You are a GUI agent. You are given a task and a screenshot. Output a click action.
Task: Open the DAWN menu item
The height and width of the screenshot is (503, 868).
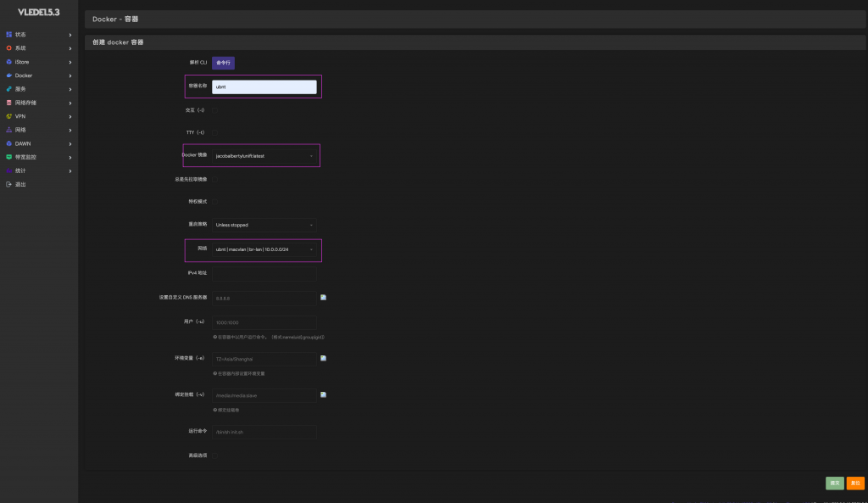[39, 143]
